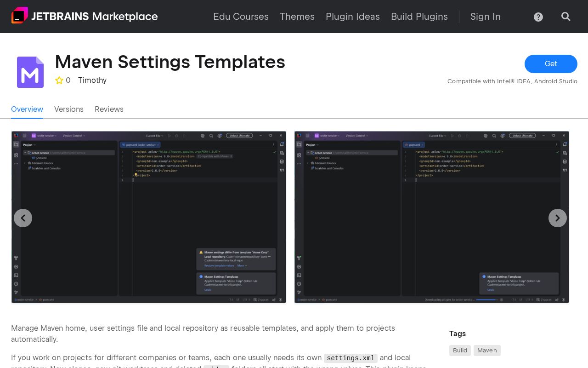Switch to the Versions tab

pyautogui.click(x=69, y=109)
